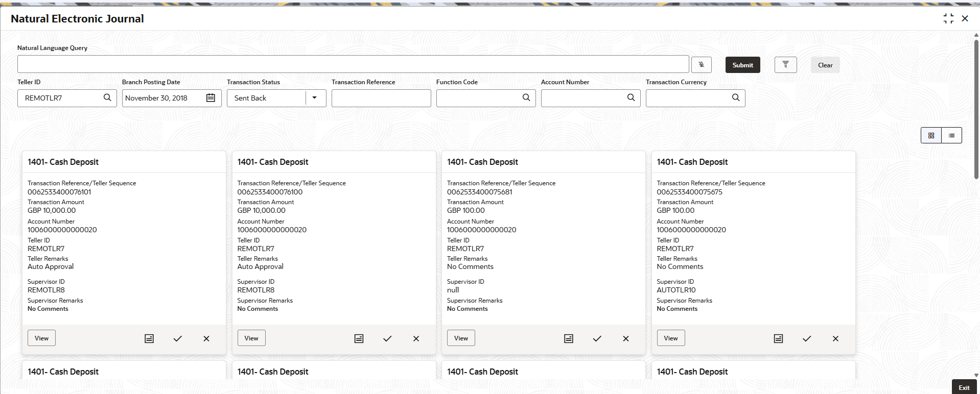
Task: Reject transaction 0062533400076100 using the X icon
Action: point(416,338)
